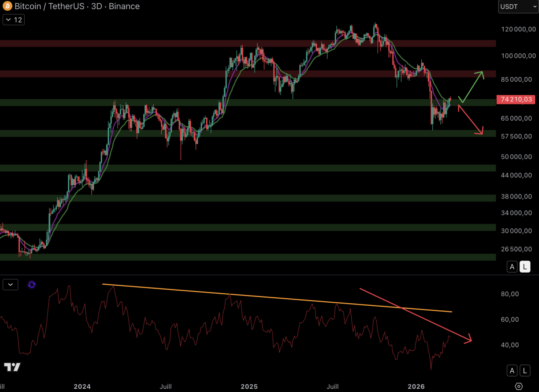Image resolution: width=539 pixels, height=392 pixels.
Task: Click the red 74 210,03 current price label
Action: pos(516,99)
